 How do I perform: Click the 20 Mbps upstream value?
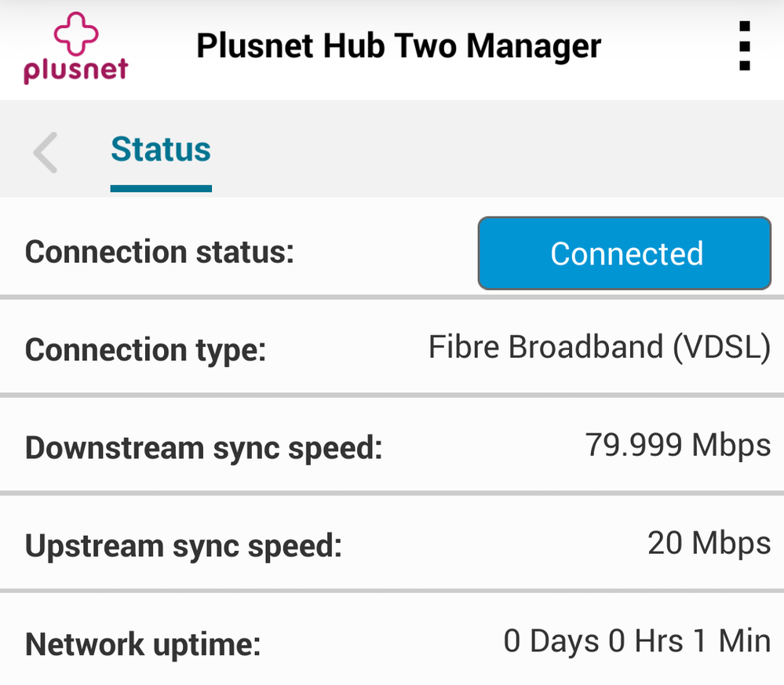coord(709,543)
